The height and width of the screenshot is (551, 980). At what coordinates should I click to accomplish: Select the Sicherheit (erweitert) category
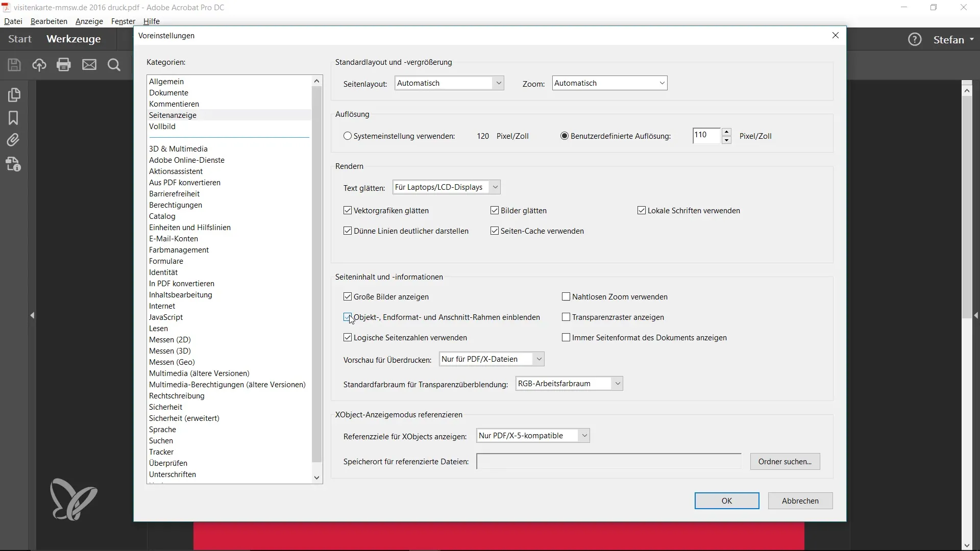pyautogui.click(x=184, y=418)
